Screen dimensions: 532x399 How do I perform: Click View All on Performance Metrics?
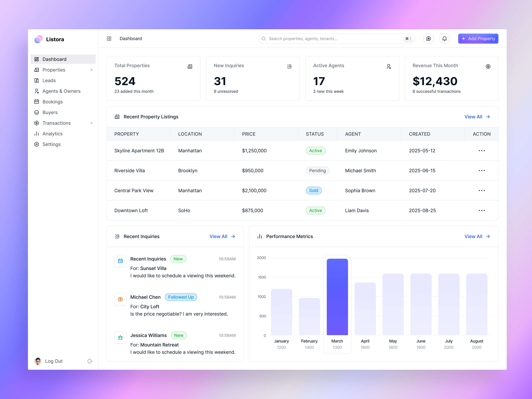[x=477, y=236]
